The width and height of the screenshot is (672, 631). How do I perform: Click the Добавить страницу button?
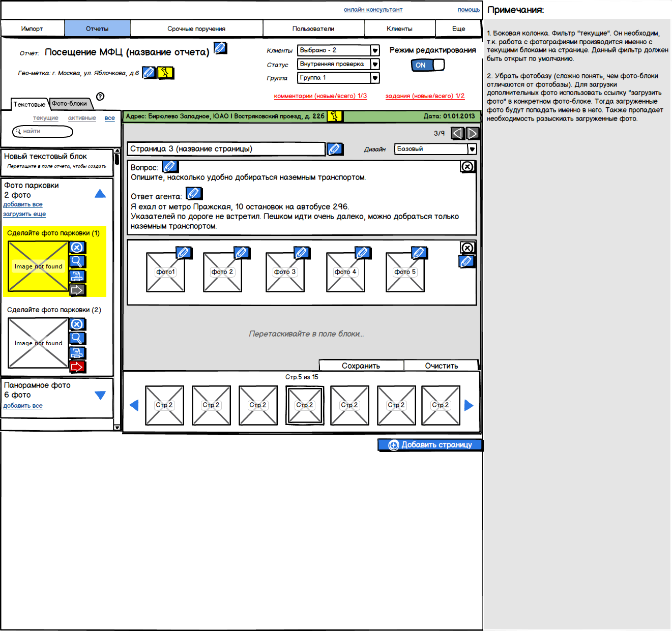pos(430,445)
